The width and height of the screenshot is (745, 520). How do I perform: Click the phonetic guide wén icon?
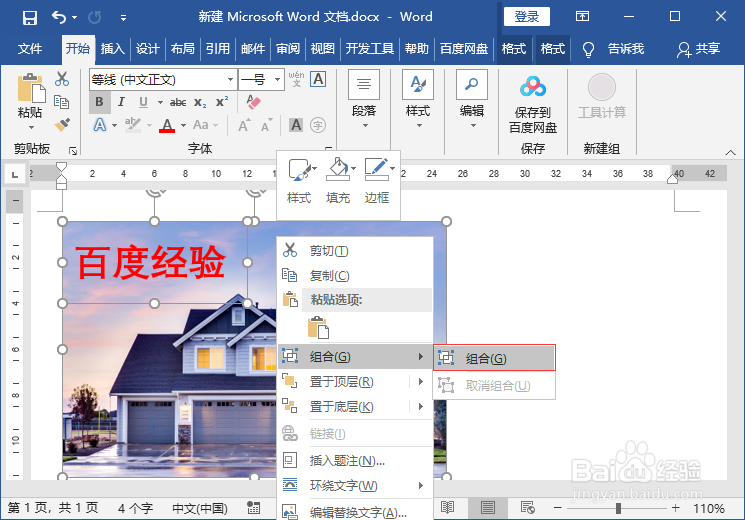tap(296, 79)
